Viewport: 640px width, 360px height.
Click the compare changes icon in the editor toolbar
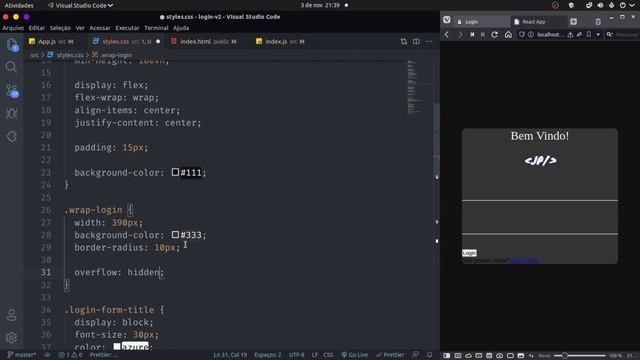point(404,41)
